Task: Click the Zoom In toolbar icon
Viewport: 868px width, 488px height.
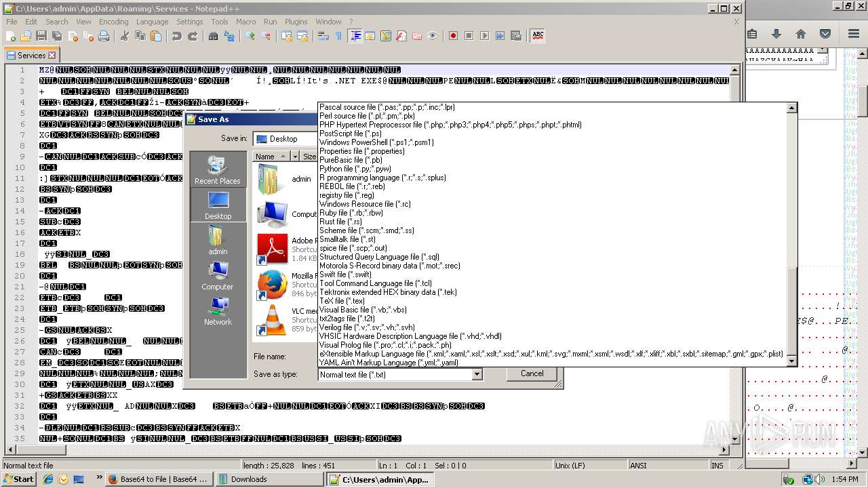Action: click(250, 36)
